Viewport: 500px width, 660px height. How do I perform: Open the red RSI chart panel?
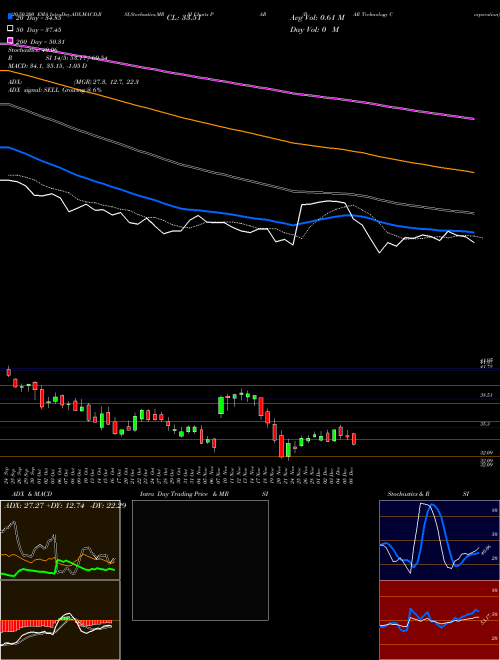click(439, 620)
